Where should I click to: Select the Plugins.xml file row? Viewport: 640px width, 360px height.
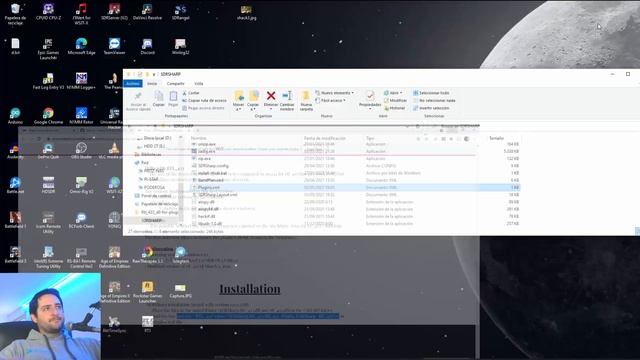pos(356,187)
